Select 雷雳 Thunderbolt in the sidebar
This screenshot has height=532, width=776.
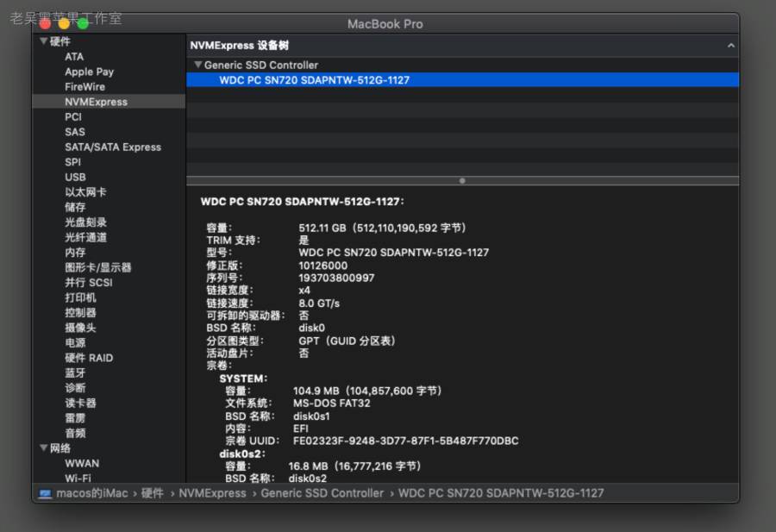(75, 417)
